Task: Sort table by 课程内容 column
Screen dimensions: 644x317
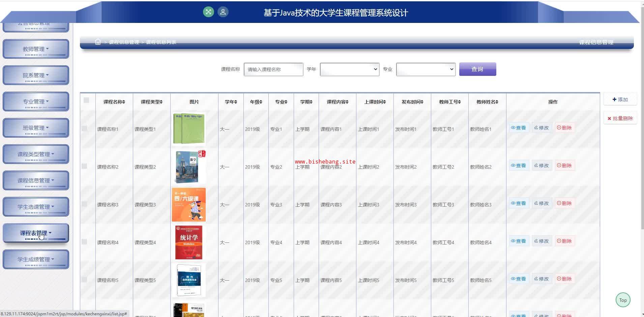Action: [338, 102]
